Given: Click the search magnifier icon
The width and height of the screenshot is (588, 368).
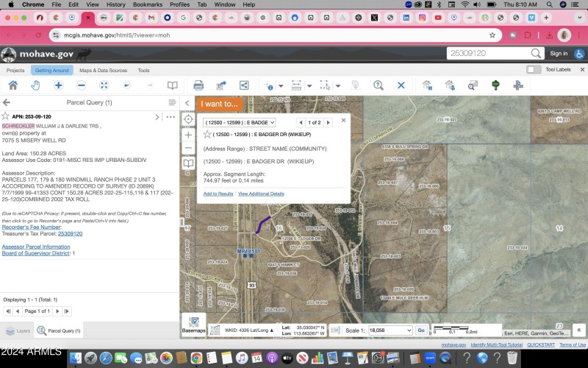Looking at the screenshot, I should (x=537, y=54).
